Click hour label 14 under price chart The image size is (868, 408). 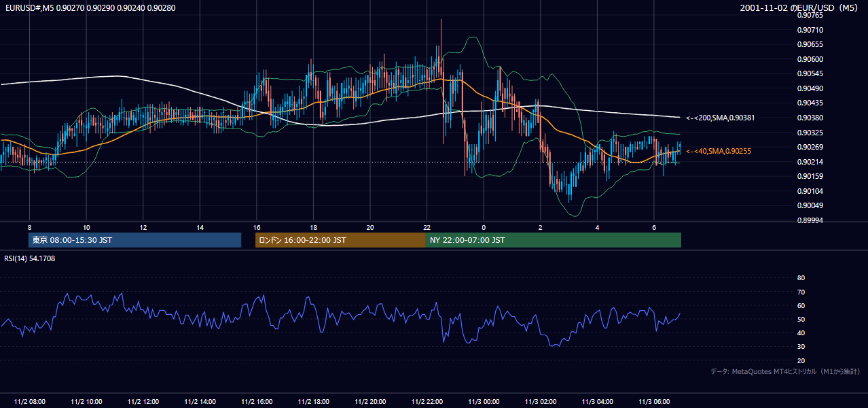pyautogui.click(x=200, y=227)
